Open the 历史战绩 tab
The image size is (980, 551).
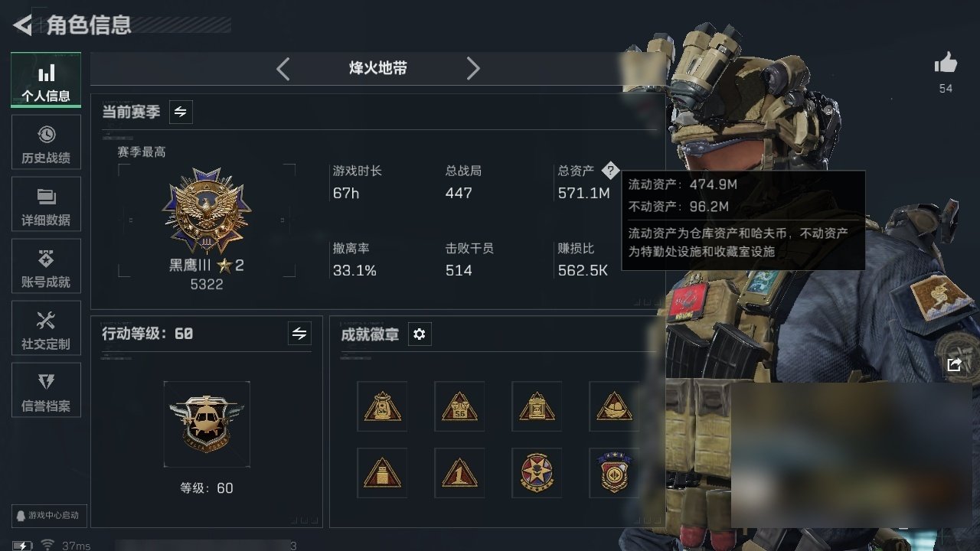46,144
